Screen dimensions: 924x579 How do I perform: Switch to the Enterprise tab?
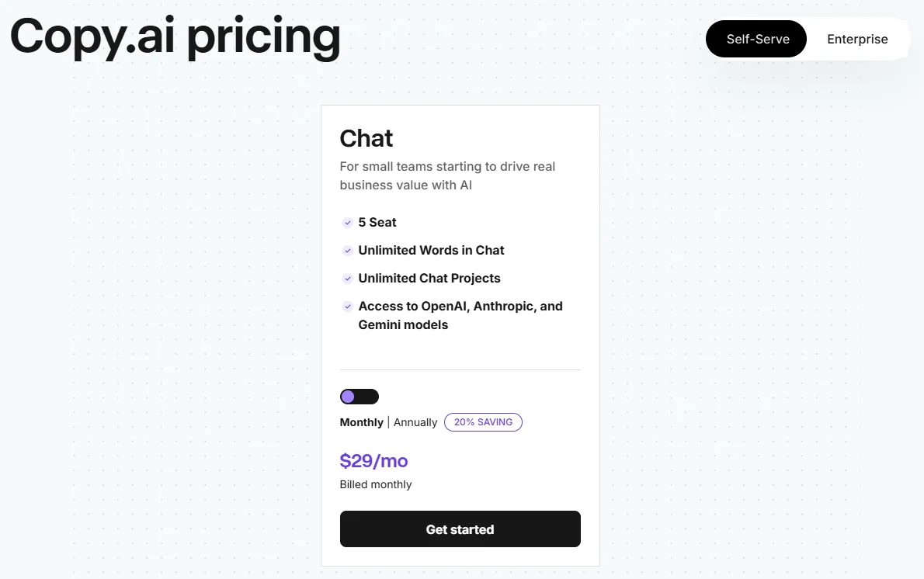point(857,39)
